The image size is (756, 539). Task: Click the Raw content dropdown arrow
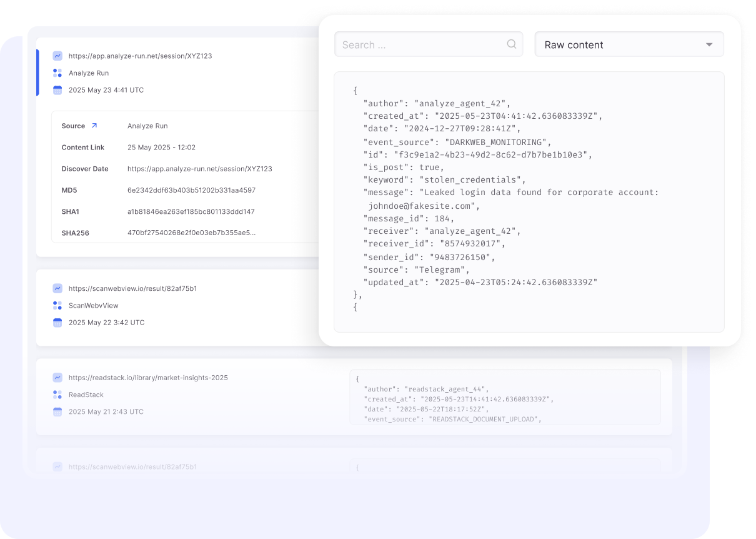(x=709, y=45)
